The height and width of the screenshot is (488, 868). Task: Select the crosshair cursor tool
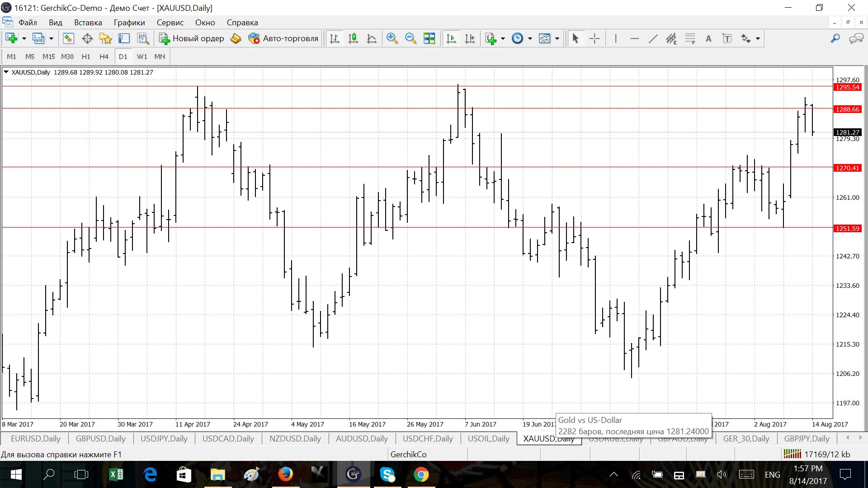point(594,38)
